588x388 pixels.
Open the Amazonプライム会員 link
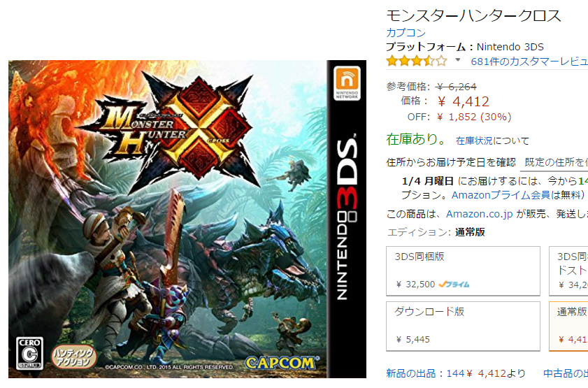pyautogui.click(x=501, y=195)
